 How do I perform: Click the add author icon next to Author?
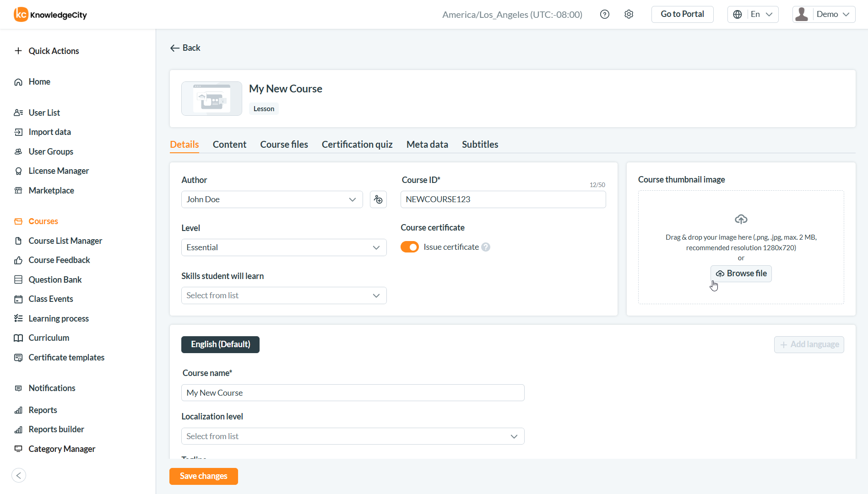[x=378, y=199]
